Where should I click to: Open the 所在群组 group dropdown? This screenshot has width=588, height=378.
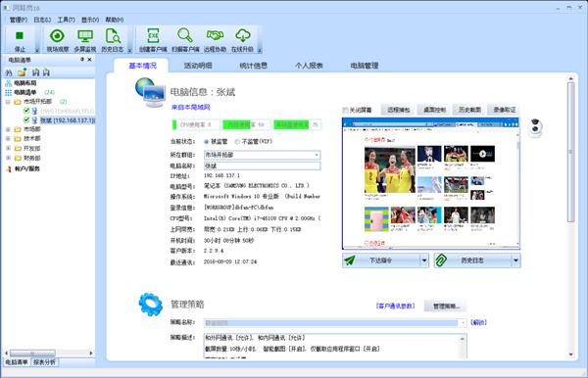317,155
